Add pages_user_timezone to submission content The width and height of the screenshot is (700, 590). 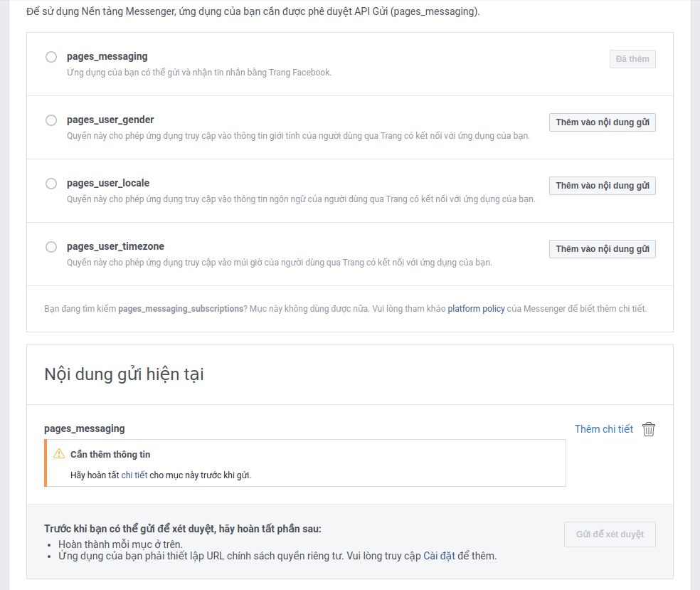coord(602,249)
